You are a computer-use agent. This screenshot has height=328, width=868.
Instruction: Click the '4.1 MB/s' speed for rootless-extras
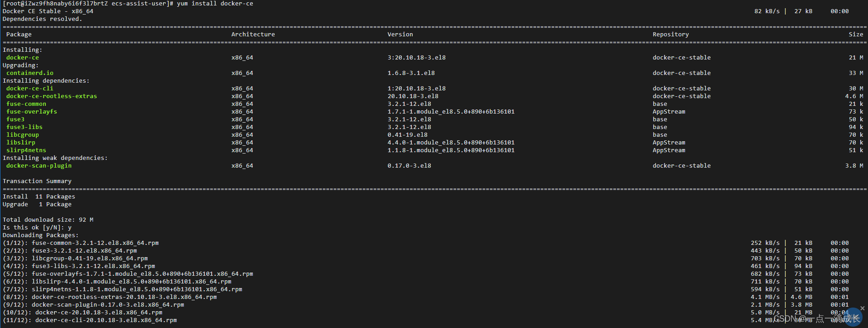tap(765, 297)
